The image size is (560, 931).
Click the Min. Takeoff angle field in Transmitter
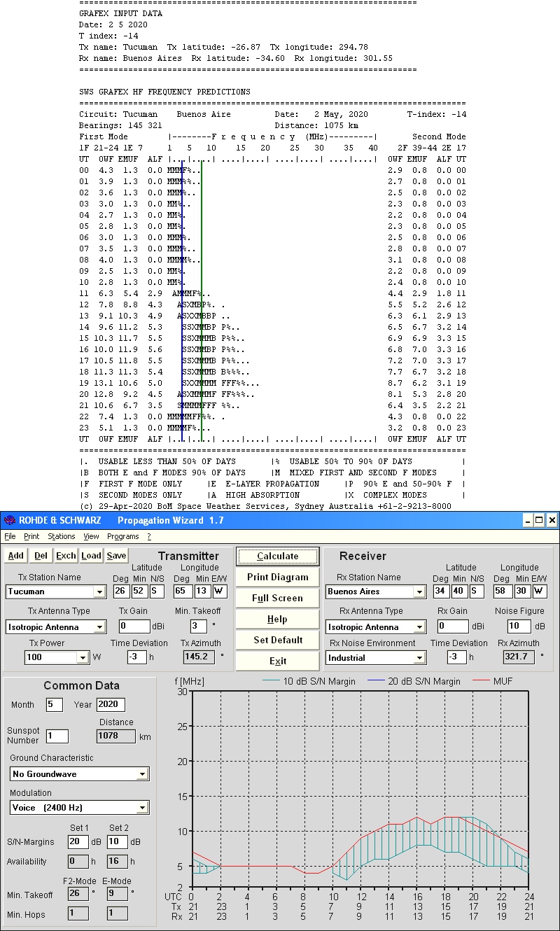[x=198, y=626]
